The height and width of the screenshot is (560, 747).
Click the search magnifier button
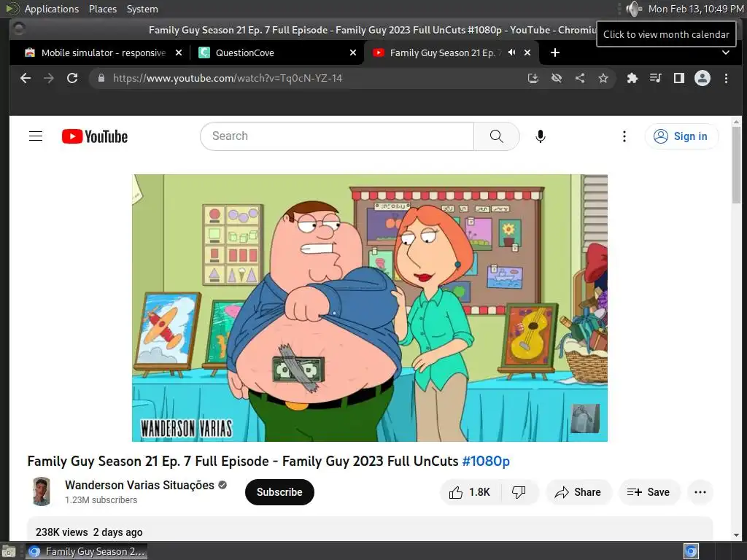pyautogui.click(x=496, y=136)
